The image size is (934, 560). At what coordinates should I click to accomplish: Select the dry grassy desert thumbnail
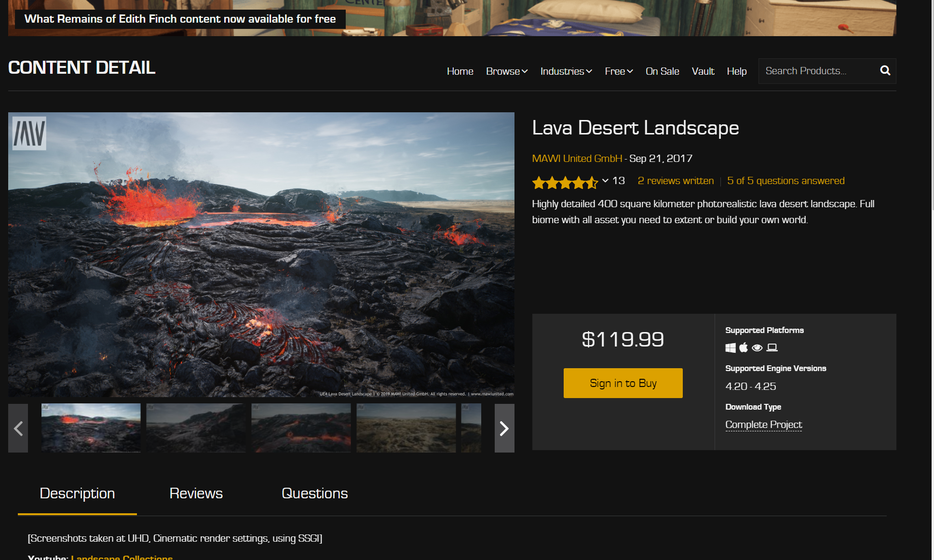coord(406,428)
